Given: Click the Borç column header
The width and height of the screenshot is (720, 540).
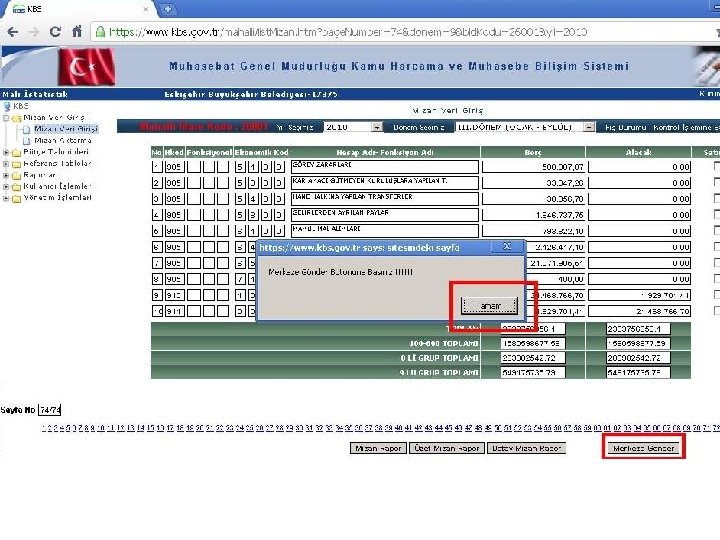Looking at the screenshot, I should [x=533, y=152].
